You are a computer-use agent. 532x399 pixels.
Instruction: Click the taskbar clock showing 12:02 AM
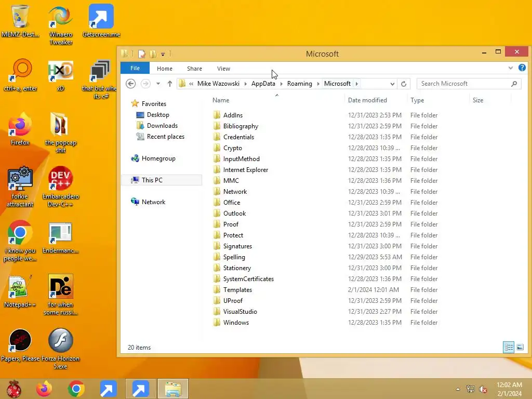[509, 389]
